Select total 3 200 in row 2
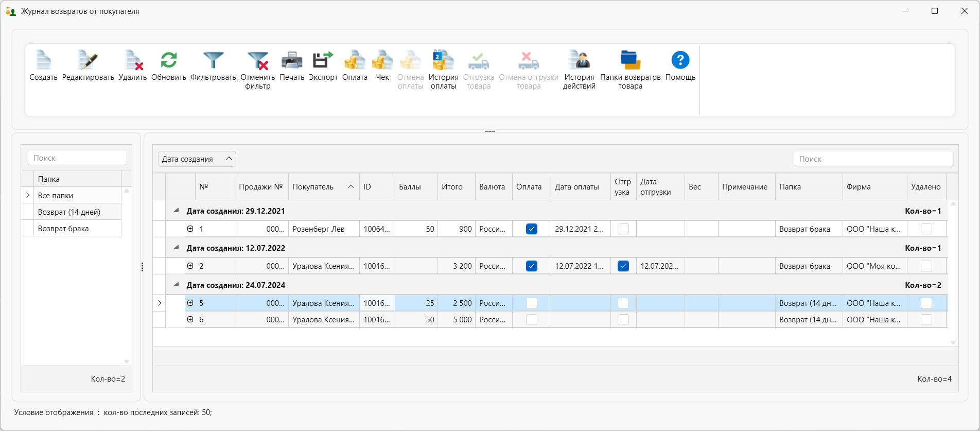Screen dimensions: 980x431 [456, 266]
